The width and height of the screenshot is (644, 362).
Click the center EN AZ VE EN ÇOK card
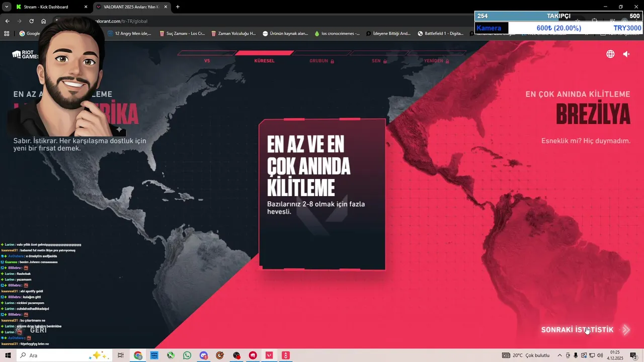coord(322,194)
